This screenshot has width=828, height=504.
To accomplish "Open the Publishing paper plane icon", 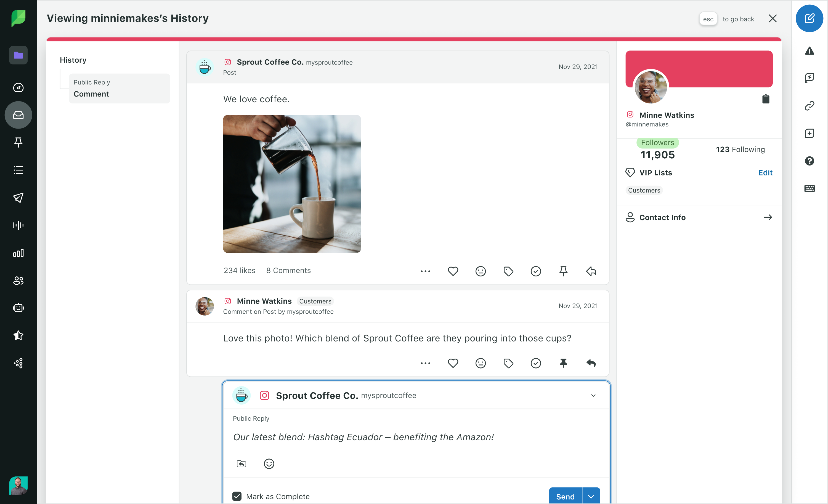I will (x=18, y=198).
